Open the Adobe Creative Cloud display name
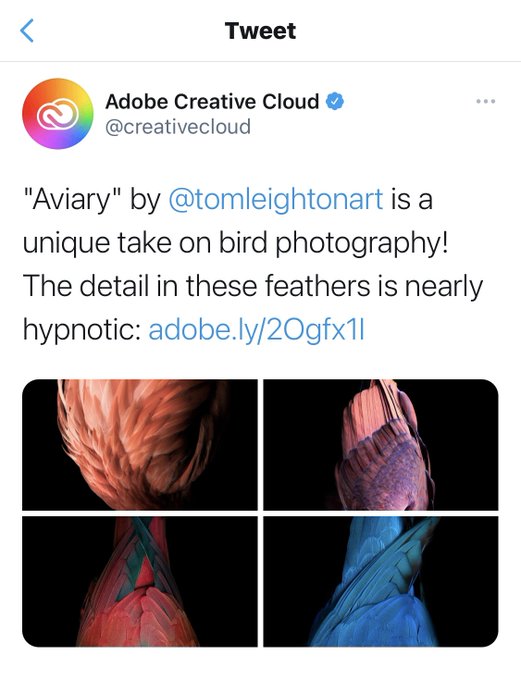This screenshot has width=521, height=680. click(212, 101)
